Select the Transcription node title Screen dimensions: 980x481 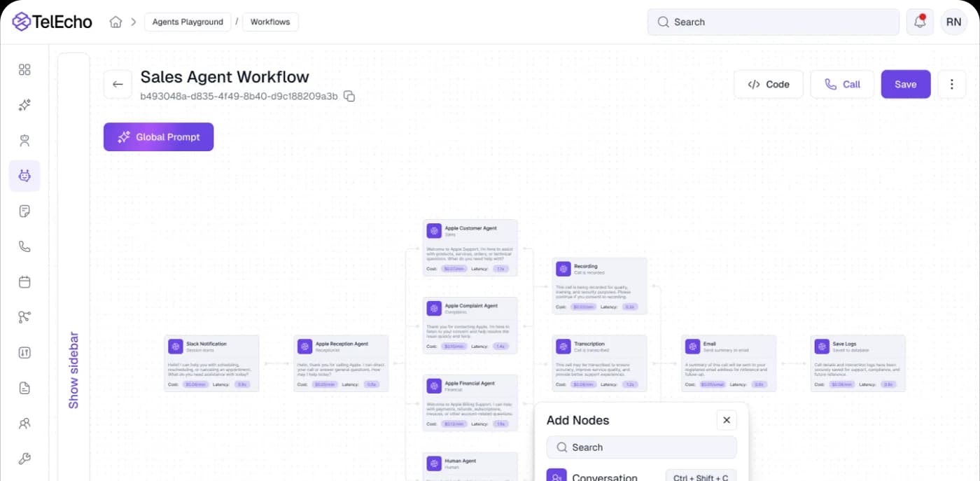[x=589, y=344]
